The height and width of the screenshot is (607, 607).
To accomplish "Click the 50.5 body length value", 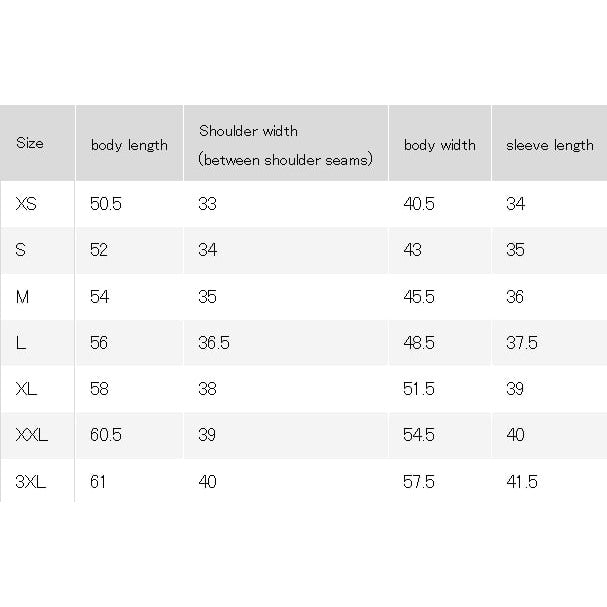I will pyautogui.click(x=106, y=204).
